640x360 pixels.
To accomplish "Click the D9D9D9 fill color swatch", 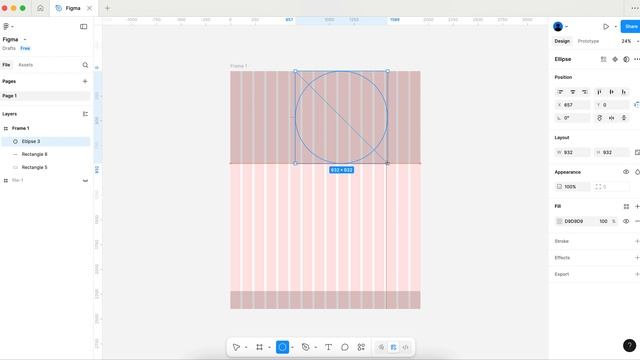I will pyautogui.click(x=560, y=221).
